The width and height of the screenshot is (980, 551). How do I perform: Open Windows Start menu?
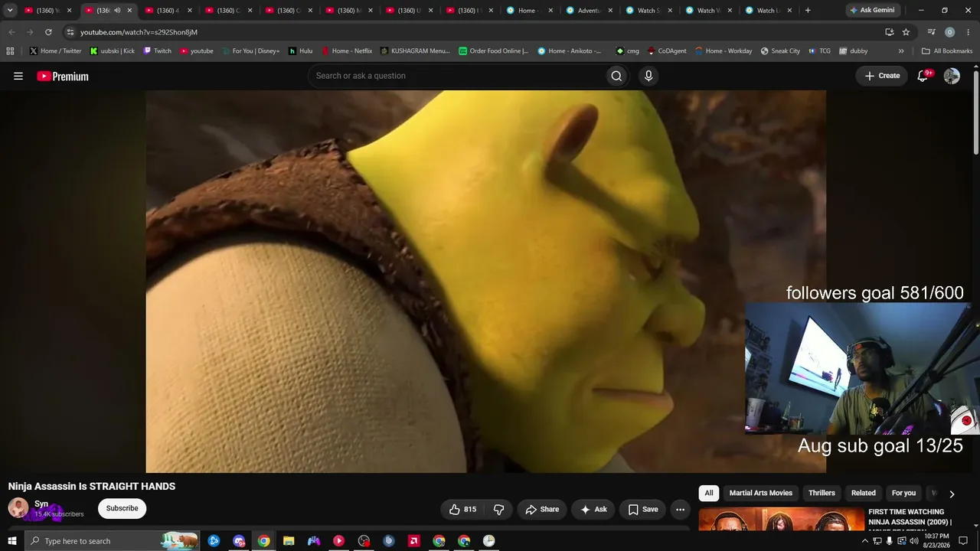pos(11,541)
